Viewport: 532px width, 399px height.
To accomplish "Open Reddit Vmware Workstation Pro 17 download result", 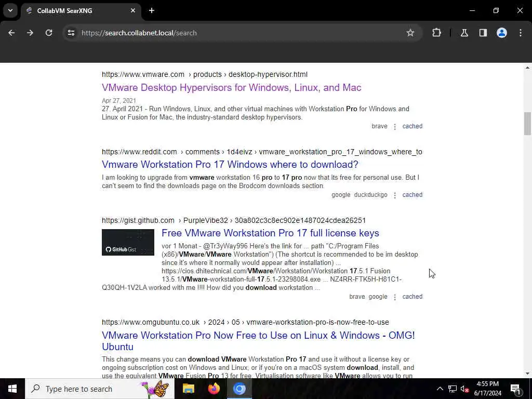I will [x=230, y=165].
